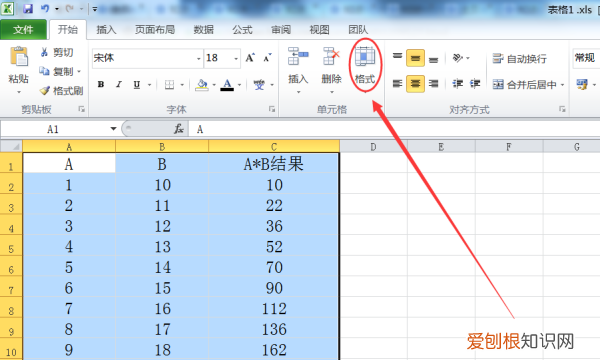Image resolution: width=600 pixels, height=360 pixels.
Task: Click the Paste (粘贴) clipboard icon
Action: [x=19, y=57]
